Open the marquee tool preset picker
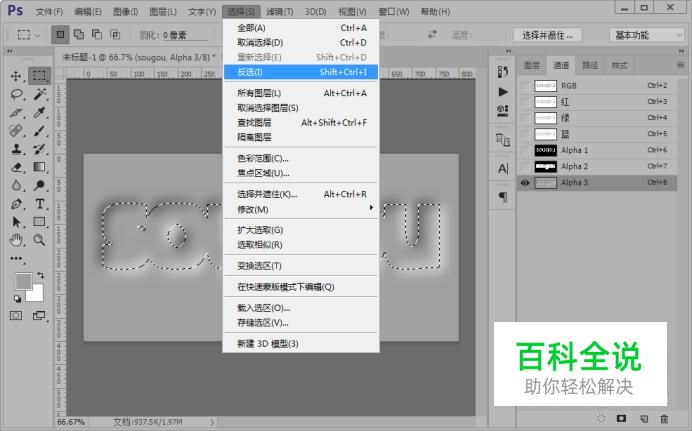 28,34
